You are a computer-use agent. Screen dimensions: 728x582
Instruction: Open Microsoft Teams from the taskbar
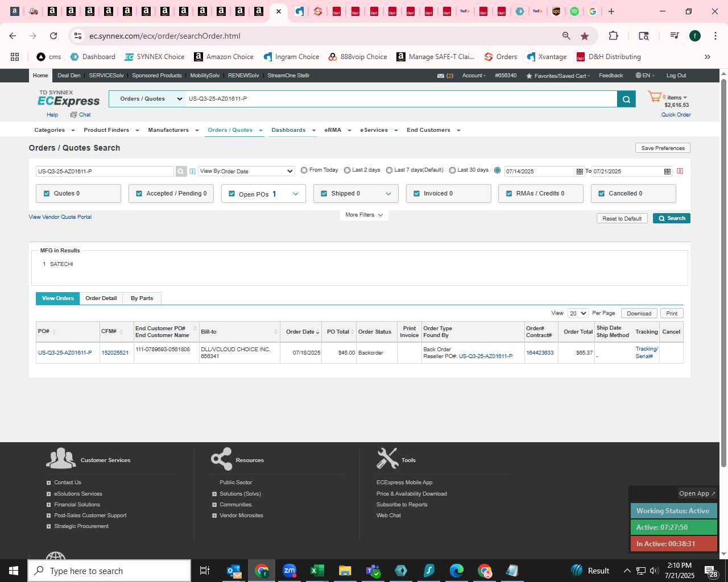[x=373, y=571]
